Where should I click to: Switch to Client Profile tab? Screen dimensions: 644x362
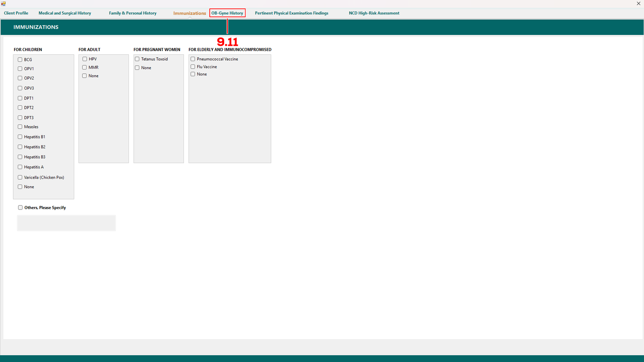pos(16,13)
